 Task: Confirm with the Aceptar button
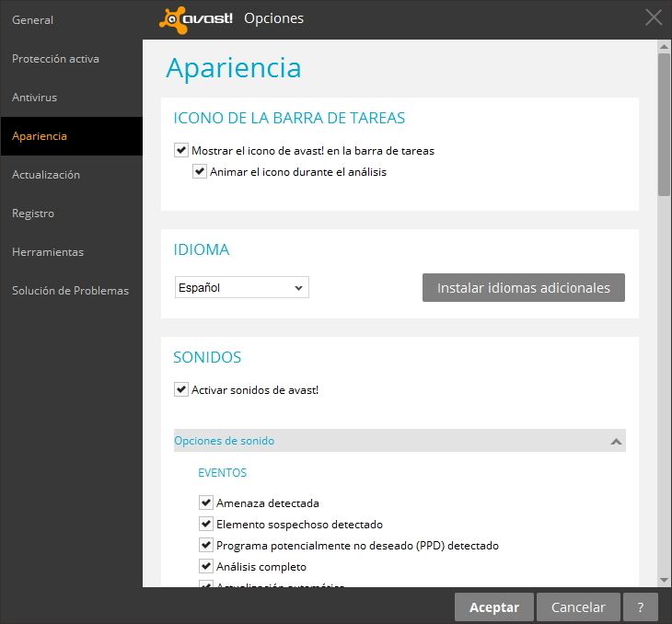[x=494, y=607]
